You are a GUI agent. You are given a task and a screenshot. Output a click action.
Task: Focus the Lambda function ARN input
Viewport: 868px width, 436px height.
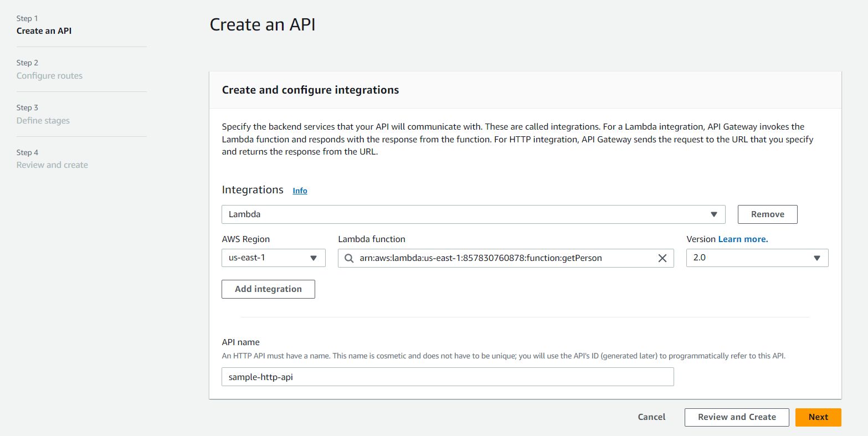tap(504, 258)
